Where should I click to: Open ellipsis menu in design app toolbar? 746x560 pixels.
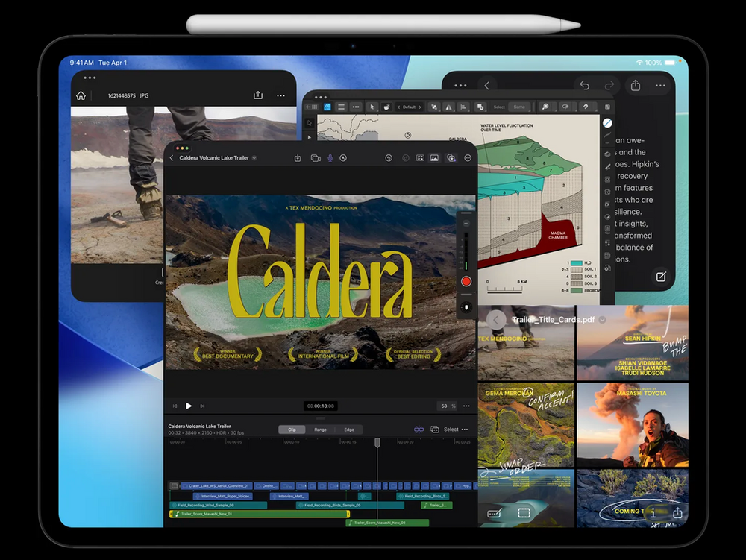coord(355,107)
